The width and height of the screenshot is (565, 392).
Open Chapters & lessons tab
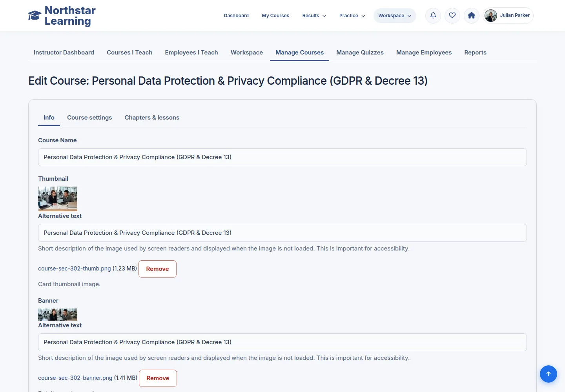click(152, 118)
